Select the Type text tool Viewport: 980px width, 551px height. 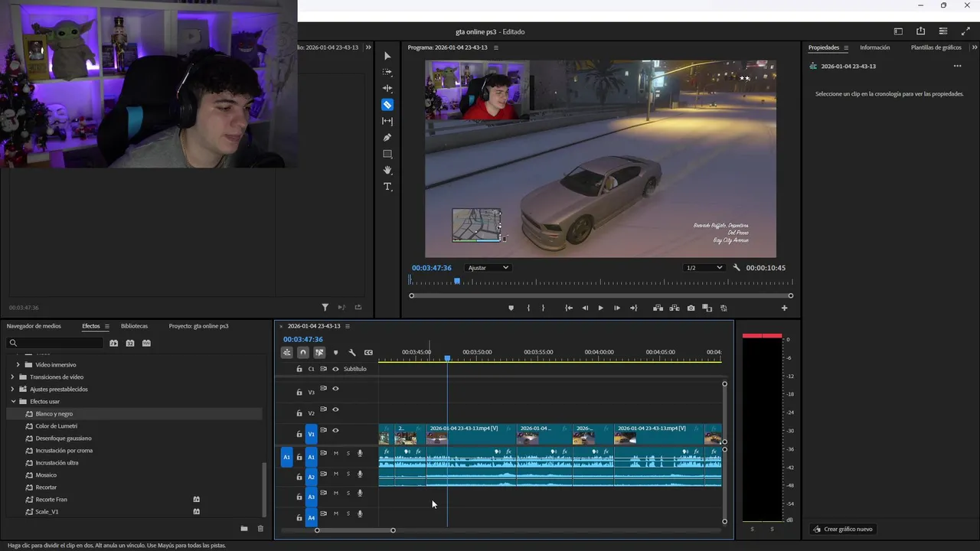(x=387, y=187)
